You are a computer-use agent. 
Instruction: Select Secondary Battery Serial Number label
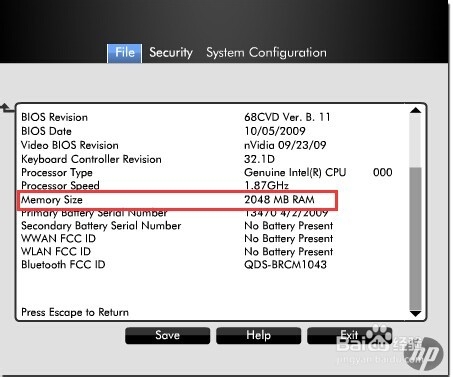tap(101, 226)
